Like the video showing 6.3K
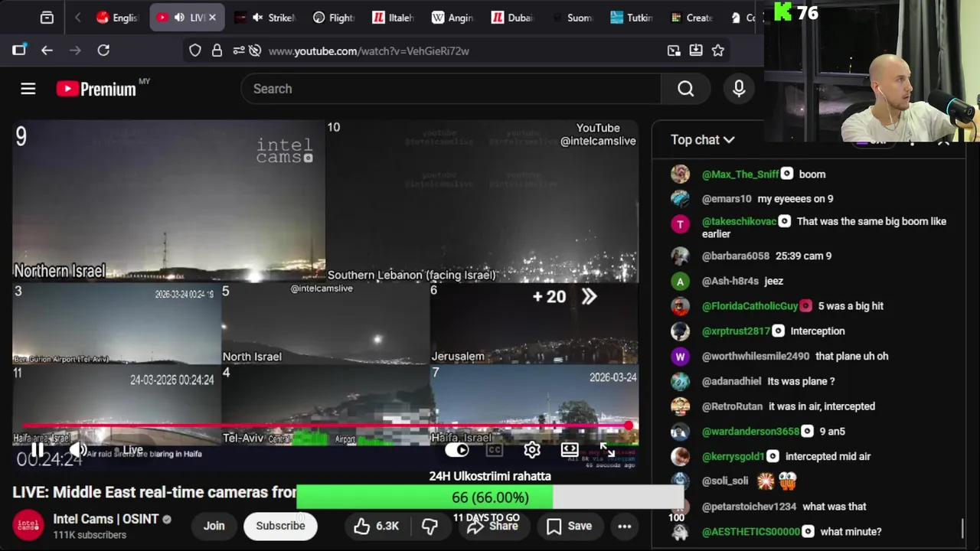Viewport: 980px width, 551px height. 377,526
